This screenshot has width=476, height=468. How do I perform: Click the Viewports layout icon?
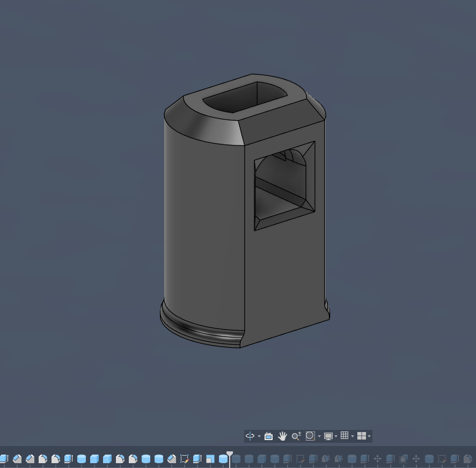point(361,436)
